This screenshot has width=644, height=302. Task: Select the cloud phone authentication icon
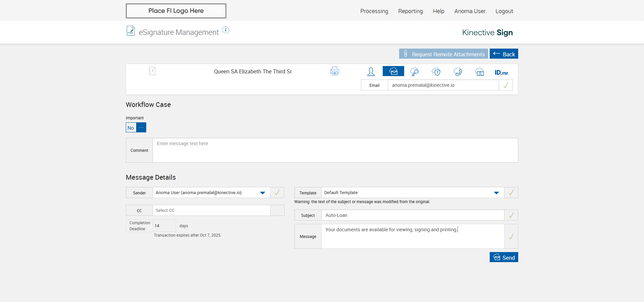coord(458,72)
